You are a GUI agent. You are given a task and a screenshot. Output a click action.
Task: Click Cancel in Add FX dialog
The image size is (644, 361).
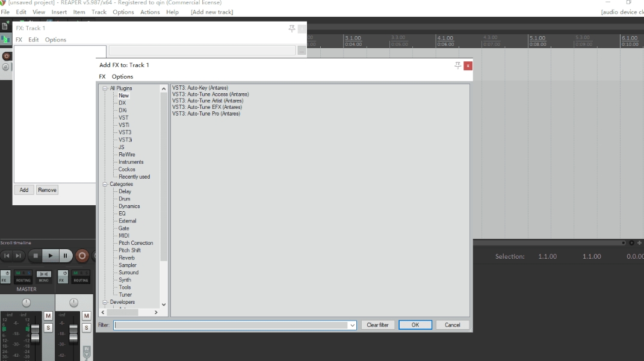(x=452, y=325)
